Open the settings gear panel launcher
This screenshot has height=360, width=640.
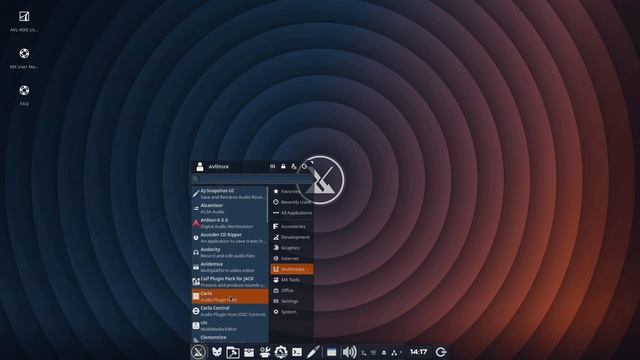(281, 352)
